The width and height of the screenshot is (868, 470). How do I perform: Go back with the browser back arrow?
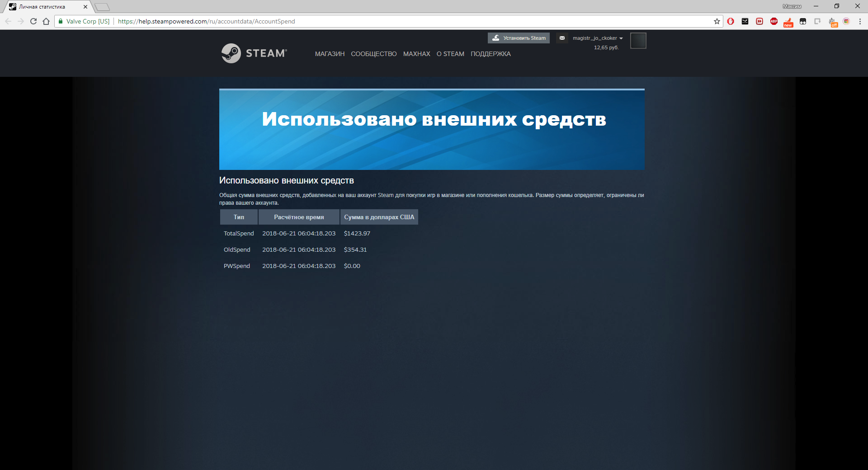pyautogui.click(x=8, y=21)
